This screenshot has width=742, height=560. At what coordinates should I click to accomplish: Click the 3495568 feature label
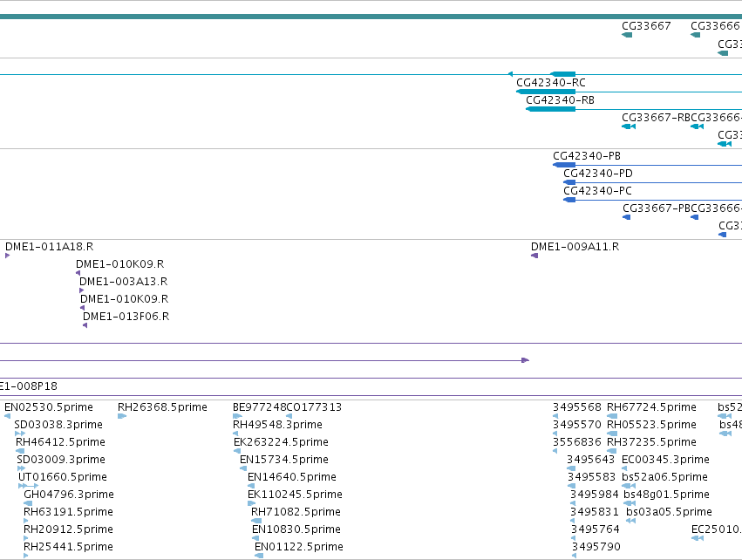[577, 407]
